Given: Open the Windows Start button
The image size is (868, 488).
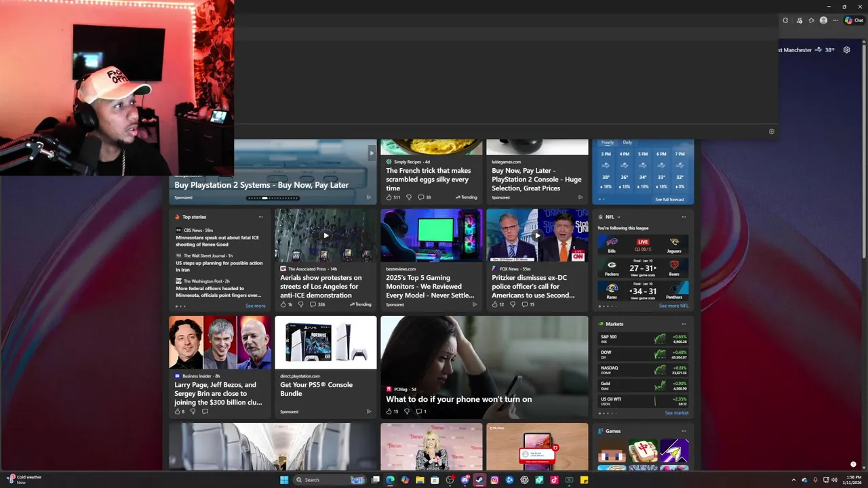Looking at the screenshot, I should (x=284, y=480).
